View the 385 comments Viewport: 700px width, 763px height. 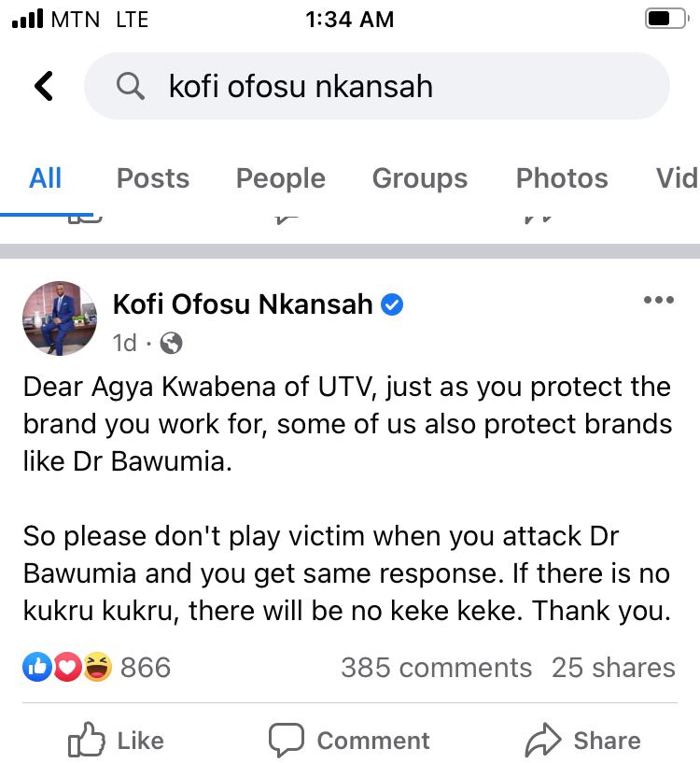(436, 668)
